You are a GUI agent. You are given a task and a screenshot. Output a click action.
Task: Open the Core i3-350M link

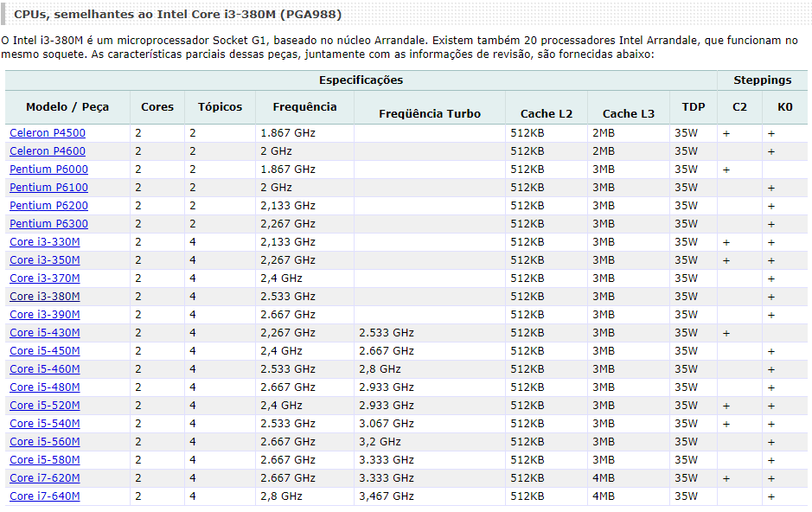point(45,259)
